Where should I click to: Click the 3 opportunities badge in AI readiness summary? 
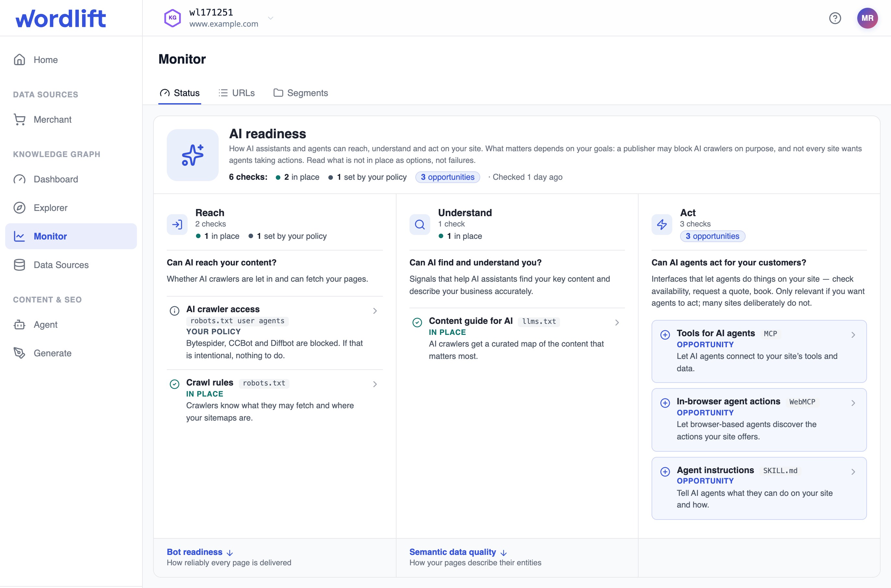pos(447,177)
